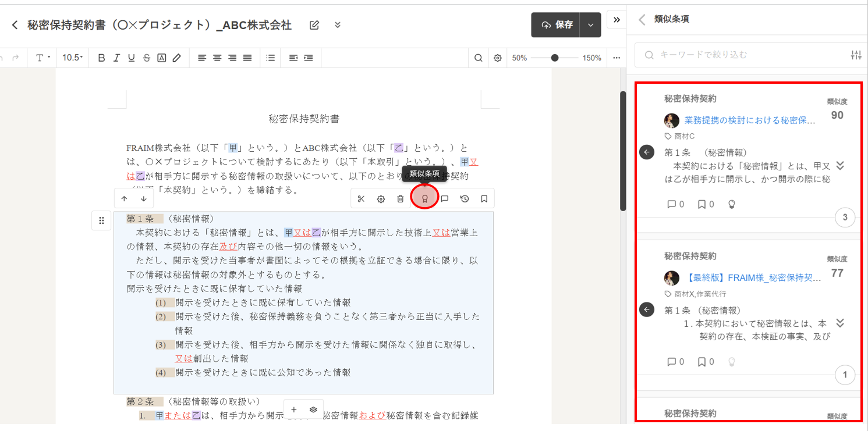Expand the first similar clause with similarity 90
The width and height of the screenshot is (868, 431).
coord(839,166)
